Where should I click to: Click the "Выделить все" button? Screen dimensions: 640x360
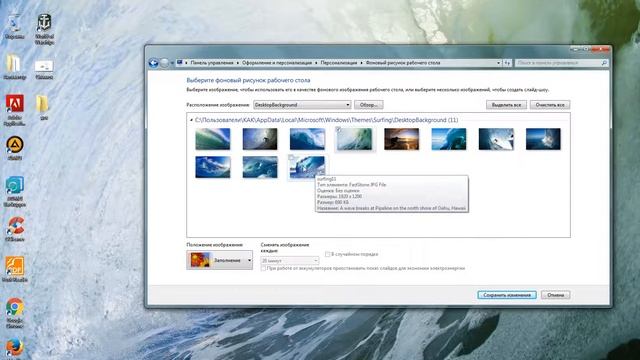(x=506, y=105)
